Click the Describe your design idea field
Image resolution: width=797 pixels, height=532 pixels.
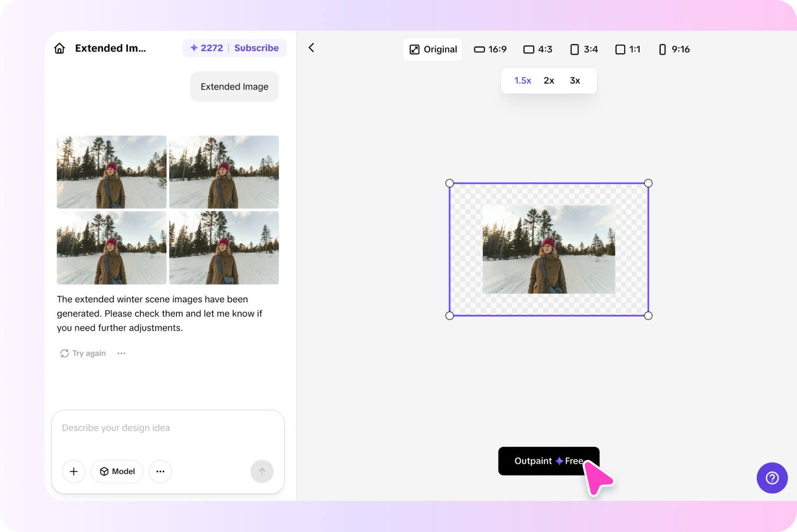pyautogui.click(x=167, y=428)
